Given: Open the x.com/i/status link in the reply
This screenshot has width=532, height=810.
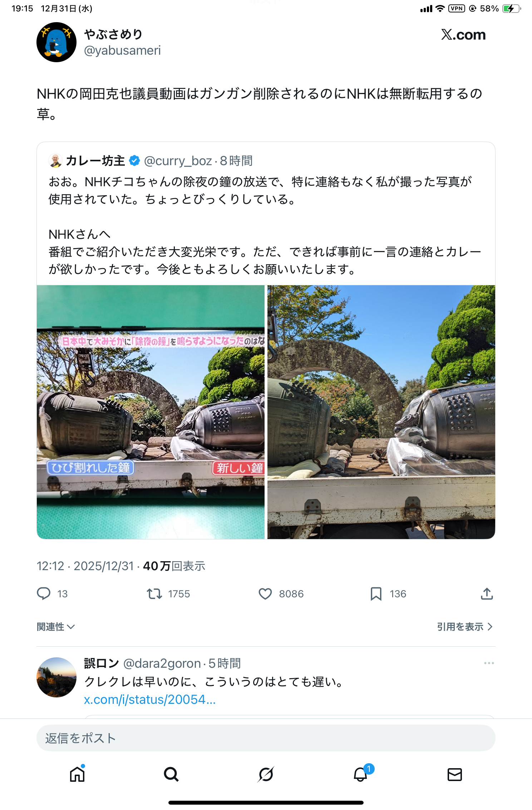Looking at the screenshot, I should (x=150, y=700).
